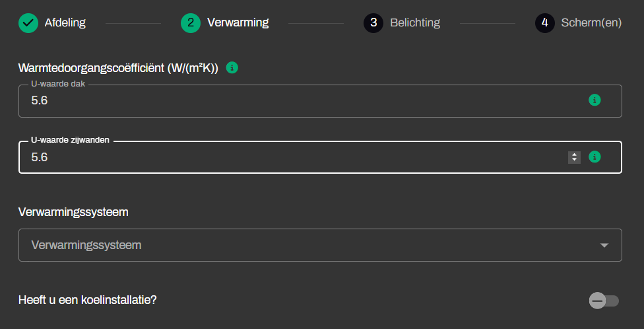Viewport: 644px width, 329px height.
Task: Show info for U-waarde dak field
Action: [595, 100]
